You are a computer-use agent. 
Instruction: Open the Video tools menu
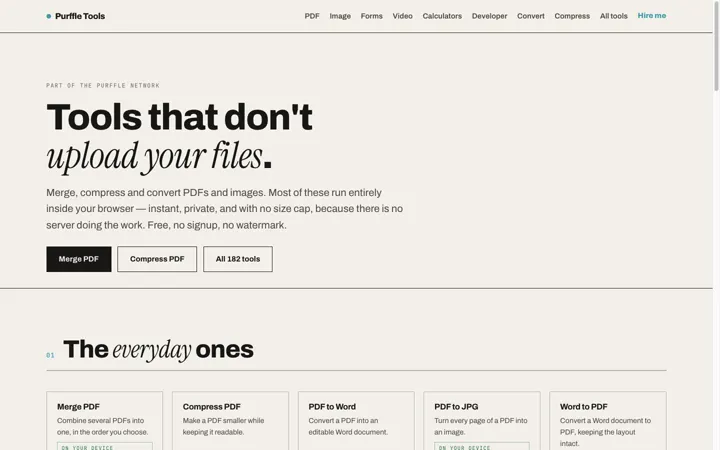(402, 16)
